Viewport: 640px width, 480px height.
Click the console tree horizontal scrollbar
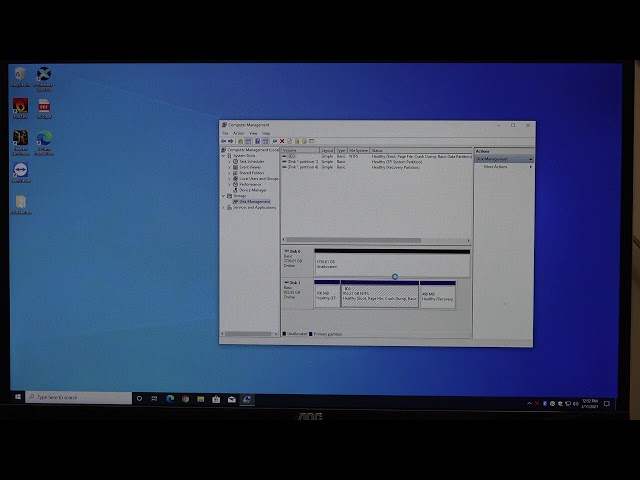[x=248, y=334]
